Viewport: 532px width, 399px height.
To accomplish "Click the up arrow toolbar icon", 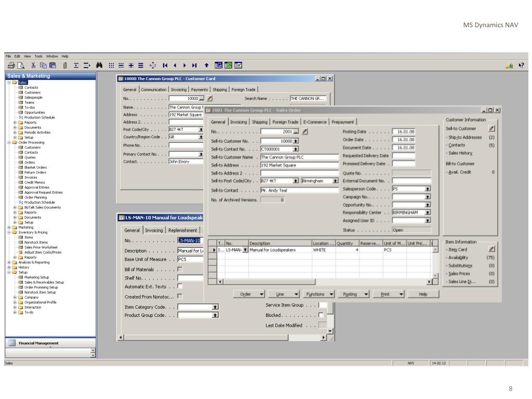I will (x=206, y=65).
